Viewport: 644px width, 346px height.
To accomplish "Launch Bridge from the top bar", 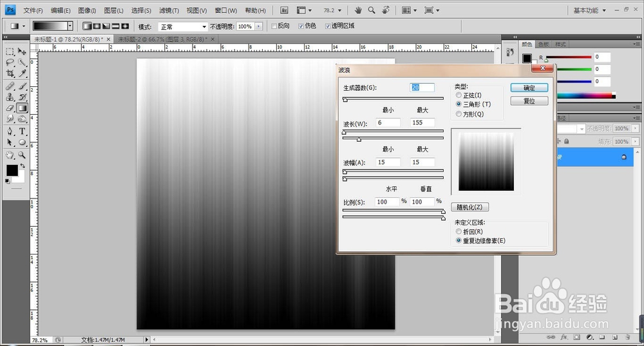I will click(x=284, y=10).
